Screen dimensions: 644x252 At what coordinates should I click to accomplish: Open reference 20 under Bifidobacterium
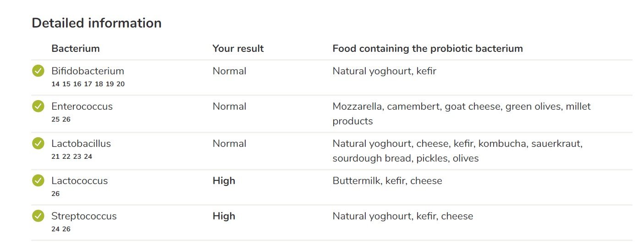tap(121, 84)
